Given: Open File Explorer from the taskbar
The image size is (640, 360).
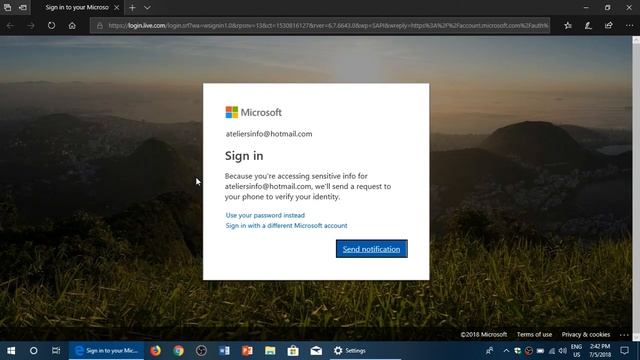Looking at the screenshot, I should pos(270,351).
